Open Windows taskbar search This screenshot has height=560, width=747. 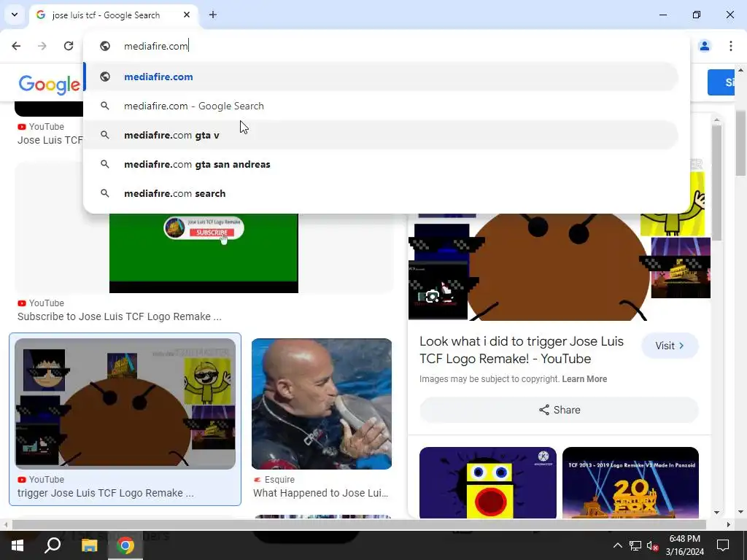tap(53, 545)
